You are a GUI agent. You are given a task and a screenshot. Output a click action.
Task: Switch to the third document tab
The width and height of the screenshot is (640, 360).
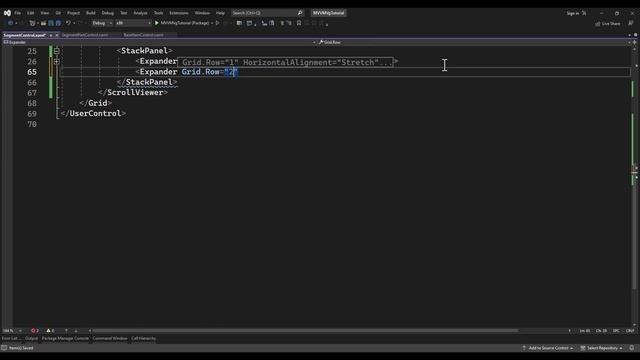pyautogui.click(x=143, y=35)
